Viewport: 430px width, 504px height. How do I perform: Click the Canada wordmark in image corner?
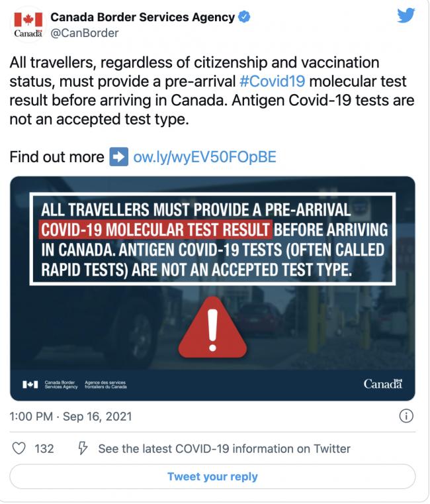[x=382, y=384]
